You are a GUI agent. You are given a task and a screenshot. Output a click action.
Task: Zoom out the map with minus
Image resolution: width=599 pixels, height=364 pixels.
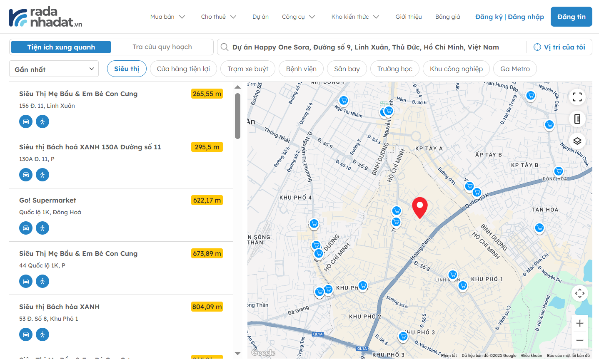click(x=580, y=340)
